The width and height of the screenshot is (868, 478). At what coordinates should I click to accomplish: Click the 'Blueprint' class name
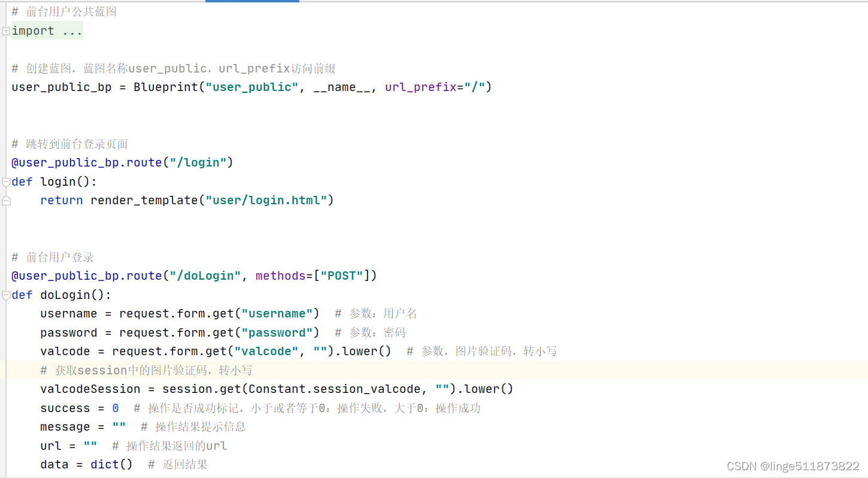coord(166,87)
